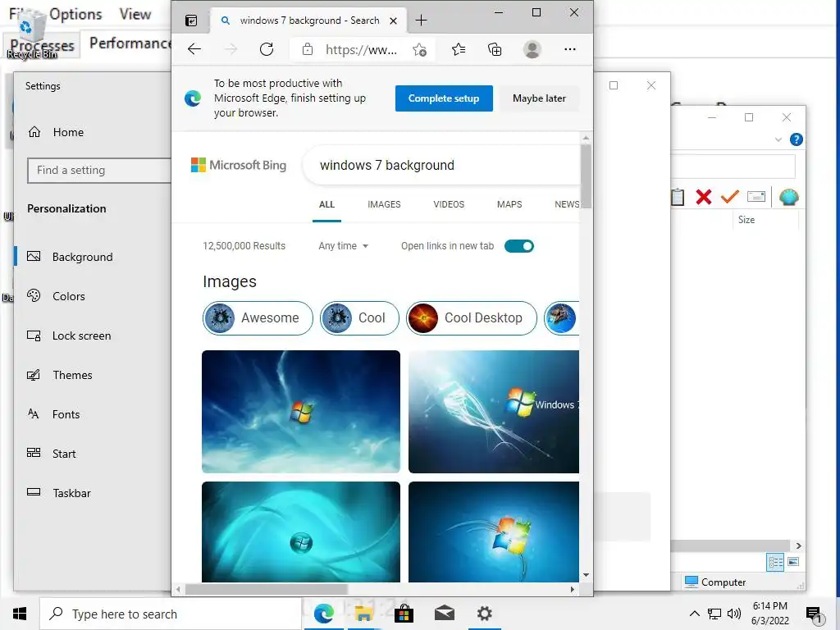Open Settings gear on taskbar

click(x=484, y=614)
